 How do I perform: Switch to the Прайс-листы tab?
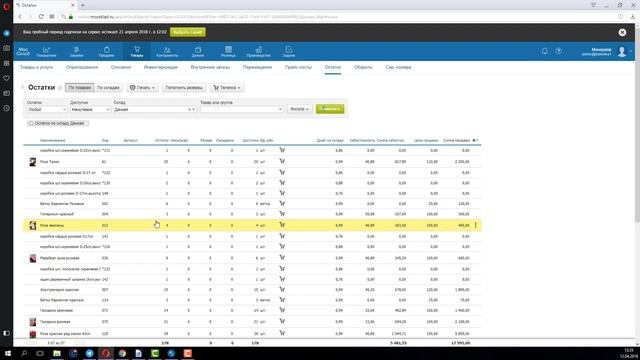coord(298,67)
